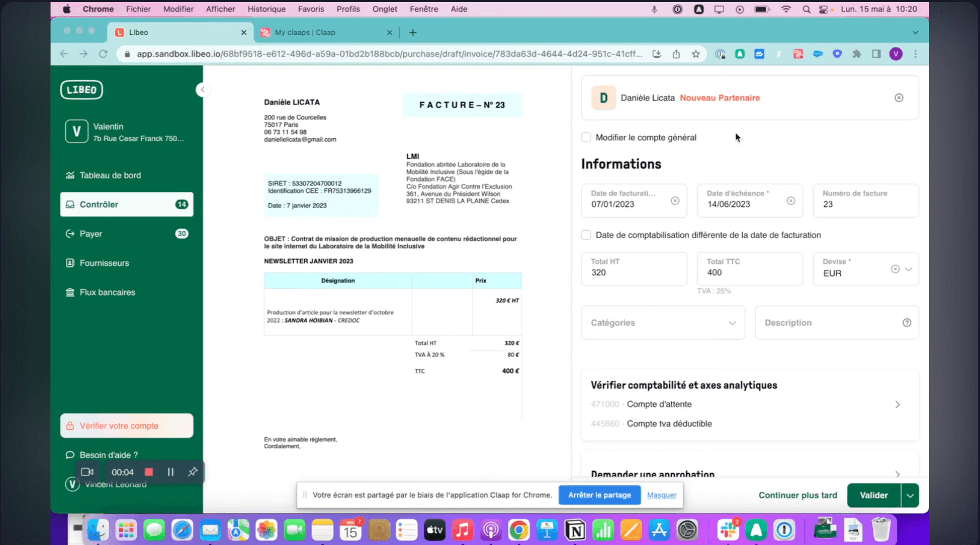Toggle Chrome side panel

coord(876,54)
